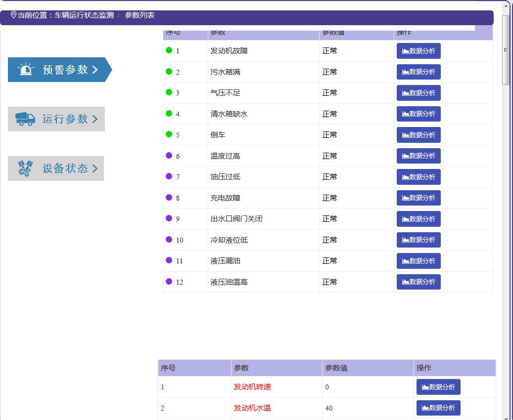Click purple status dot for 温度过高
The width and height of the screenshot is (513, 420).
click(x=169, y=156)
